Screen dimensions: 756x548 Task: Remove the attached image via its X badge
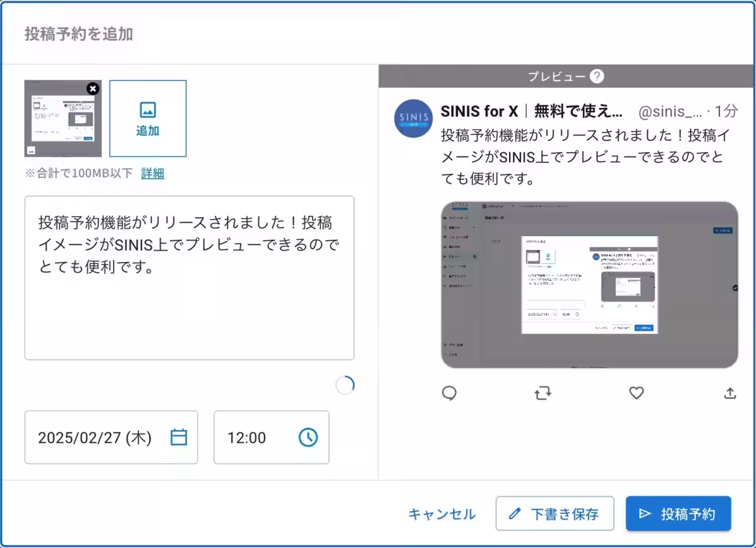tap(93, 89)
